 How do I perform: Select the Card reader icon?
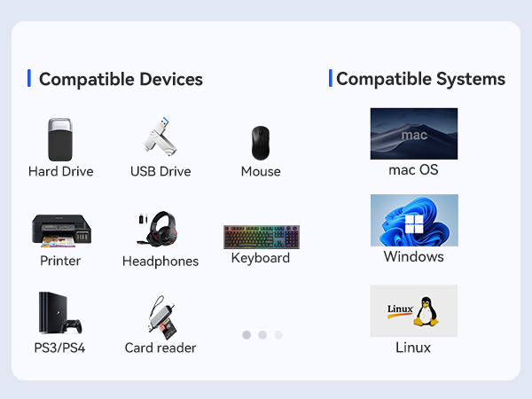[x=162, y=317]
